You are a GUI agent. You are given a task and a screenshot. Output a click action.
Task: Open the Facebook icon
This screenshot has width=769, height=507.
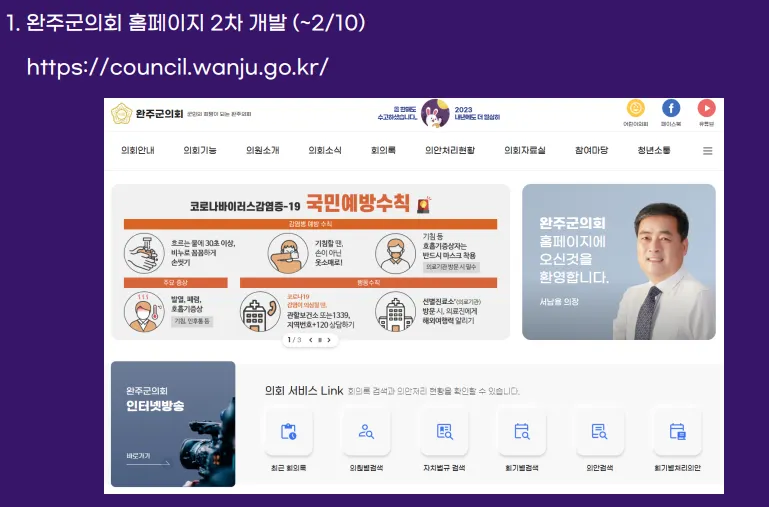point(671,108)
